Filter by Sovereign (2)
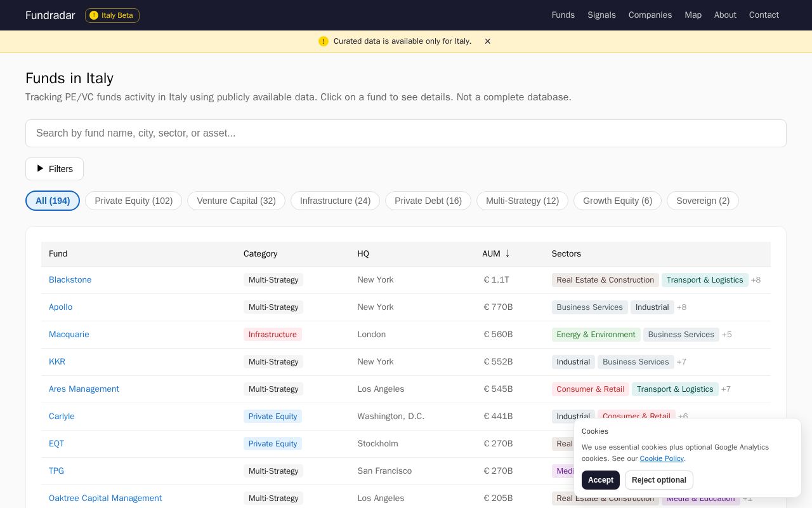Viewport: 812px width, 508px height. [703, 201]
